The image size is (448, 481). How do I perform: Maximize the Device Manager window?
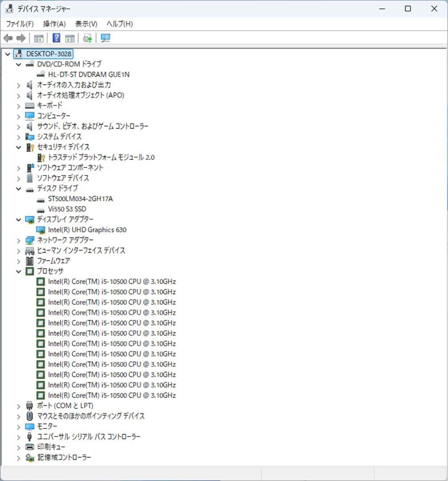[x=408, y=8]
